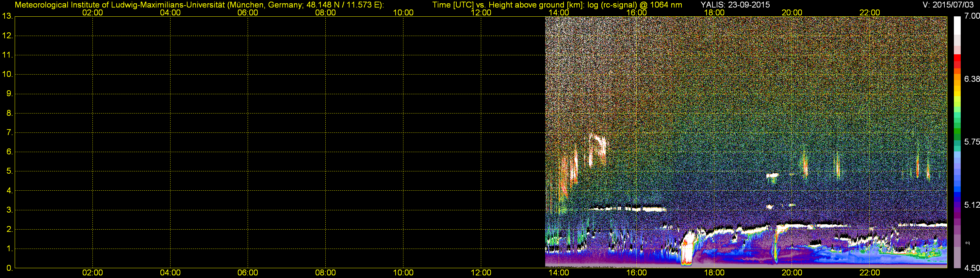Select the 12:00 label on the top time axis

point(481,12)
